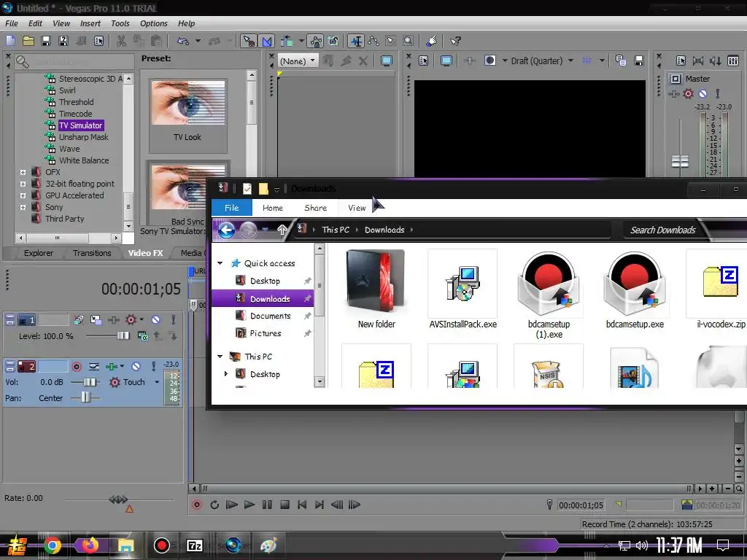Click Play From Start in transport
Viewport: 747px width, 560px height.
tap(231, 505)
